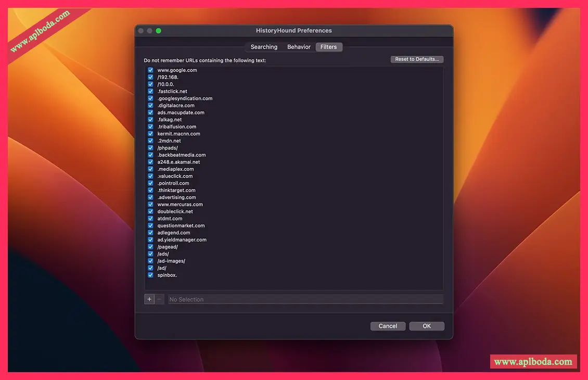588x380 pixels.
Task: Select the a248.e.akamai.net row text
Action: pyautogui.click(x=178, y=162)
